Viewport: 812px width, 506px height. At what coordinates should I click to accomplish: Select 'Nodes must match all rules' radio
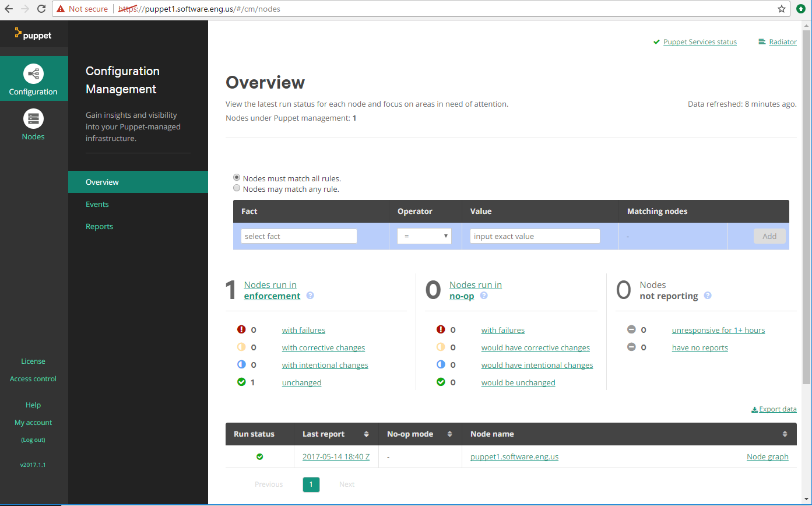click(237, 177)
